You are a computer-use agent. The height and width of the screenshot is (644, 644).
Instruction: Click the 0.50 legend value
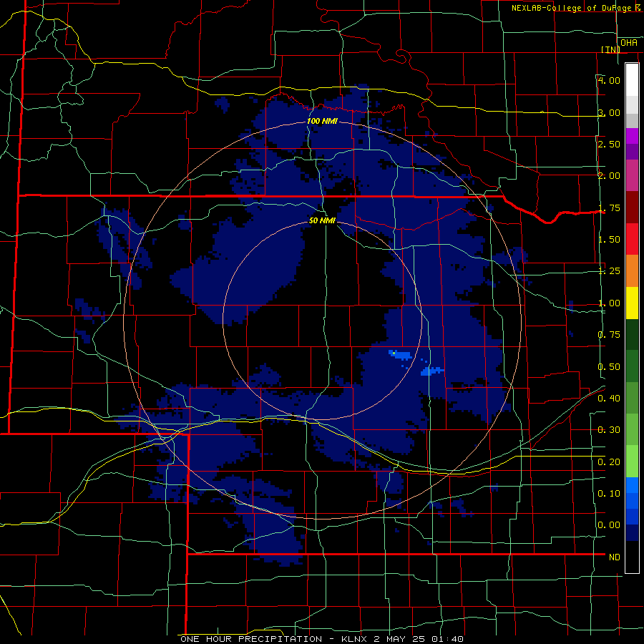click(609, 367)
